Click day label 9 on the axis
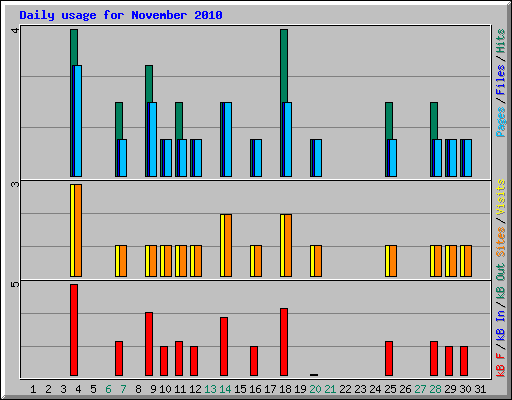The height and width of the screenshot is (400, 512). (x=153, y=389)
